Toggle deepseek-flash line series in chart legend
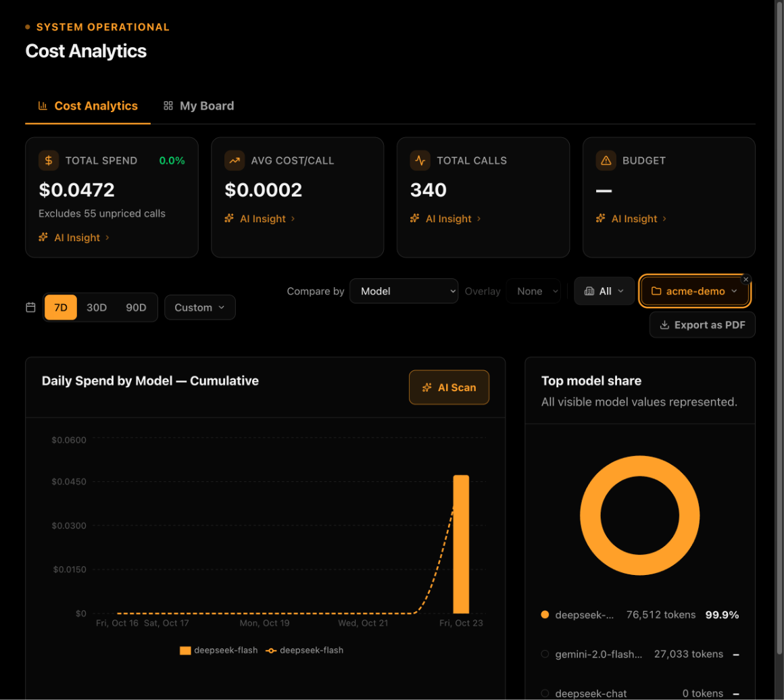 click(305, 651)
